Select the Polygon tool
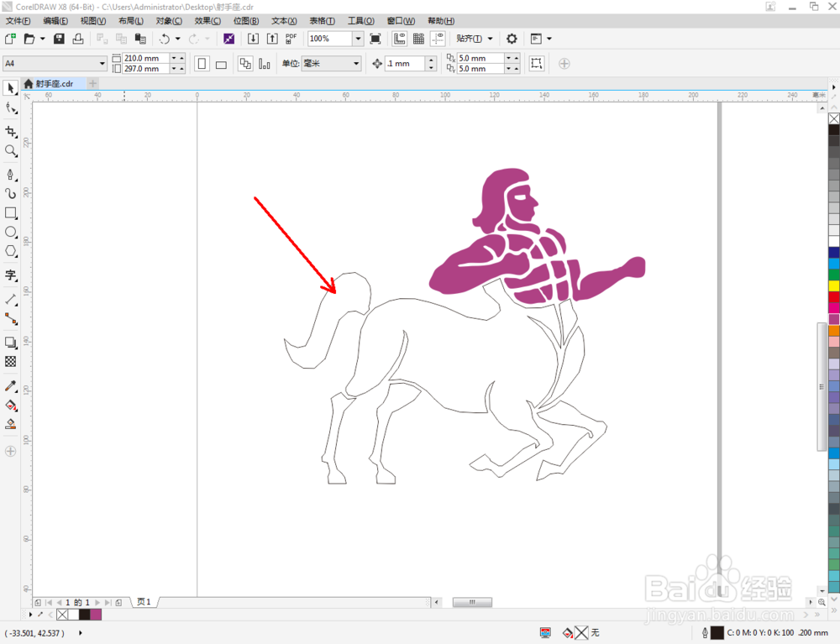The image size is (840, 644). pos(10,252)
